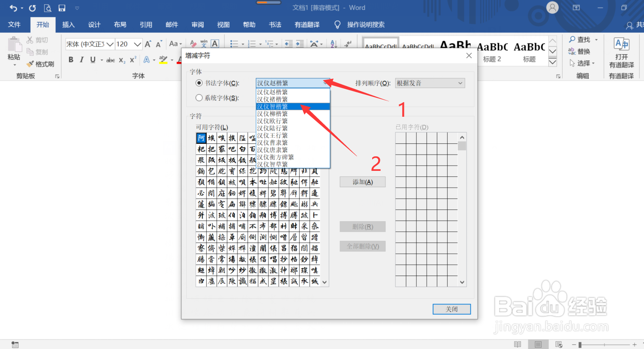Click Cut (剪切) in the clipboard group
Viewport: 644px width, 349px height.
(37, 40)
